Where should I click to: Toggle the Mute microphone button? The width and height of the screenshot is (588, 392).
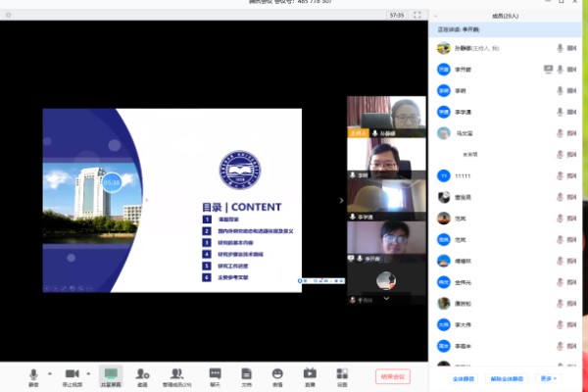pos(33,376)
